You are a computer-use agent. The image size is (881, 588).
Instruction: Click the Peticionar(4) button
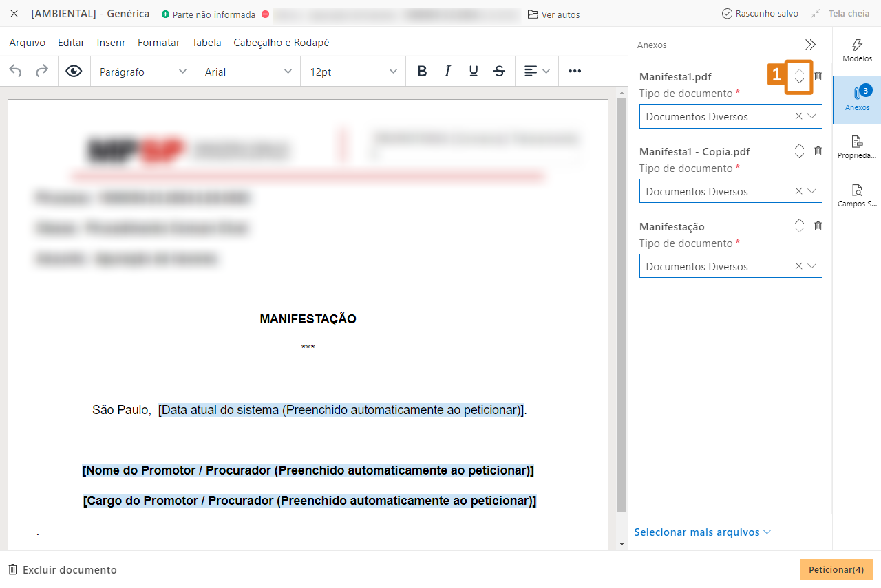coord(836,569)
